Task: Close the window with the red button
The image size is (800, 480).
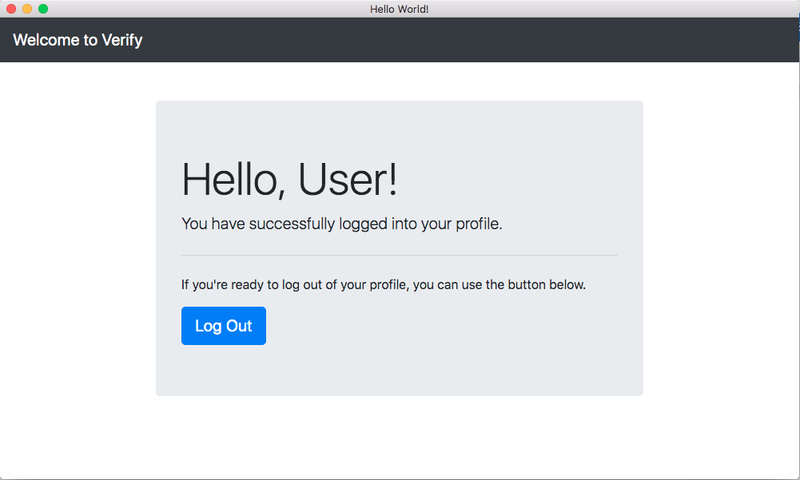Action: pyautogui.click(x=11, y=9)
